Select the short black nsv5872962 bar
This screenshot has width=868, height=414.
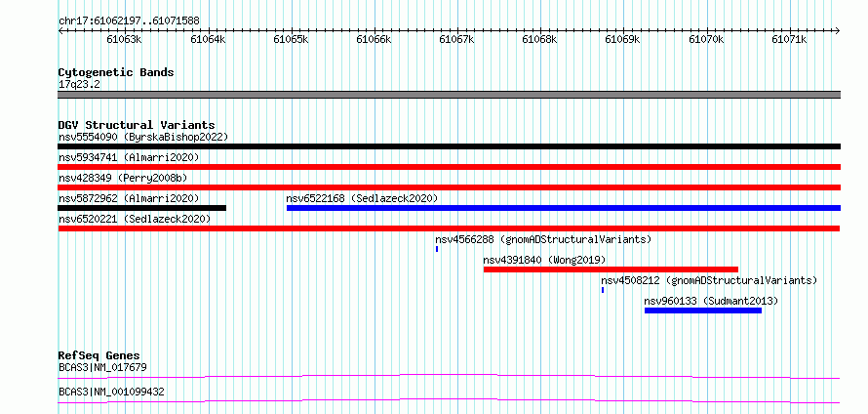[141, 208]
